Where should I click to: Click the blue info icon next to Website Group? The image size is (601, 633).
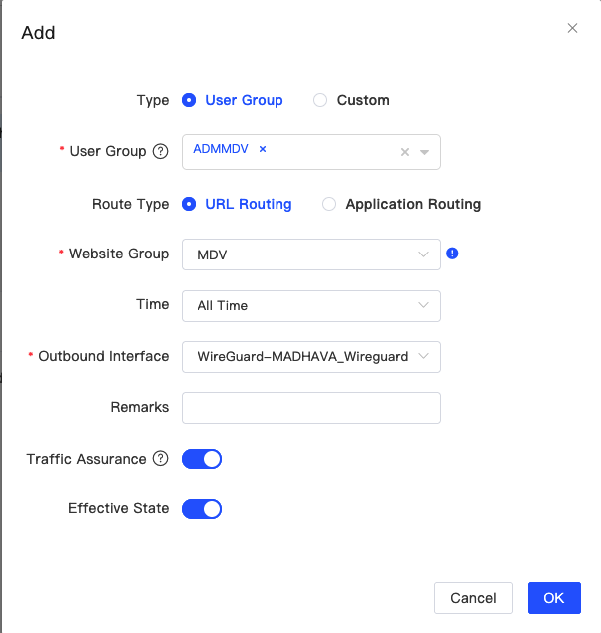(x=452, y=254)
